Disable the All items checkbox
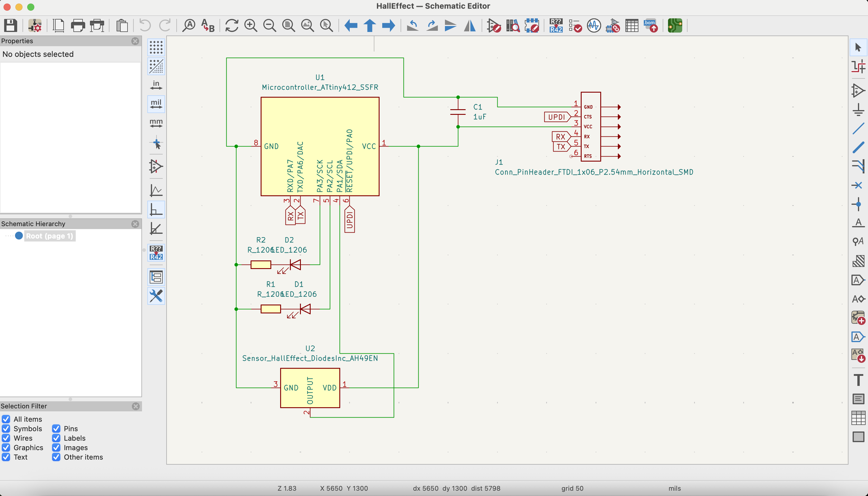 click(6, 419)
